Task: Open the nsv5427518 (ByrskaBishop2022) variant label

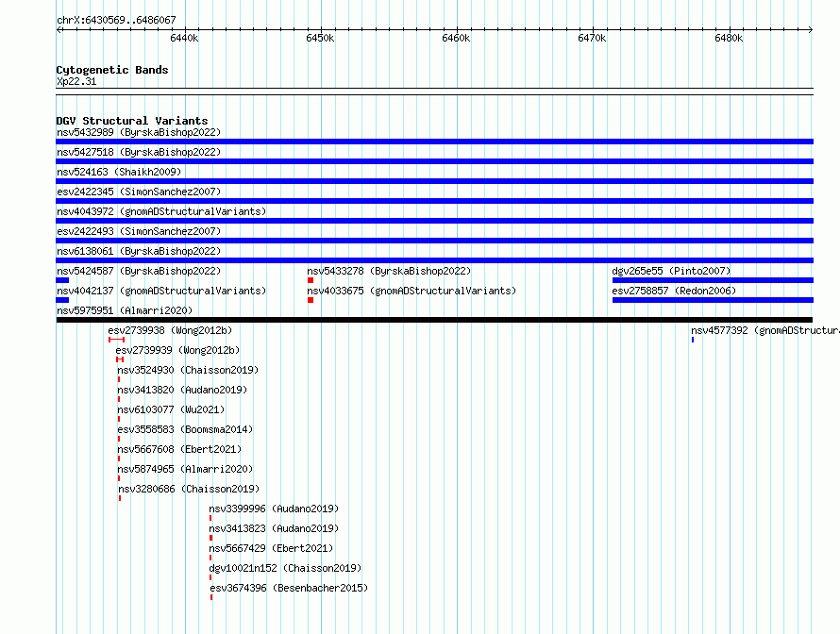Action: pos(139,152)
